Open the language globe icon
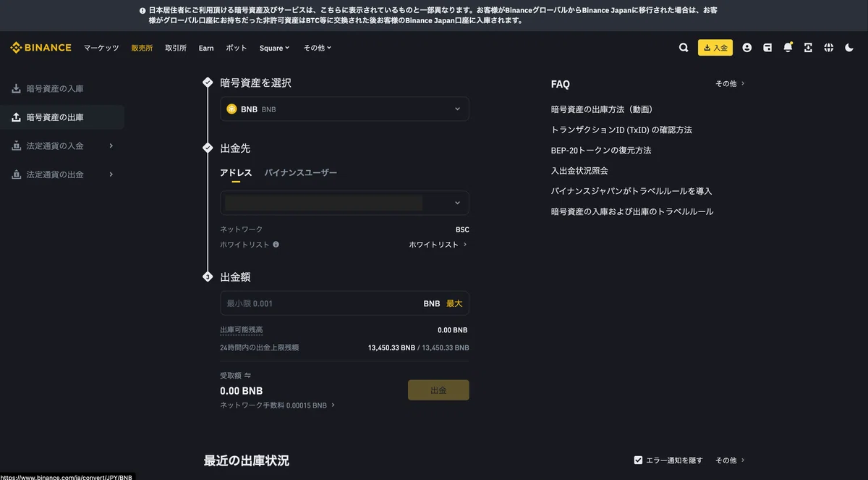 [x=829, y=48]
